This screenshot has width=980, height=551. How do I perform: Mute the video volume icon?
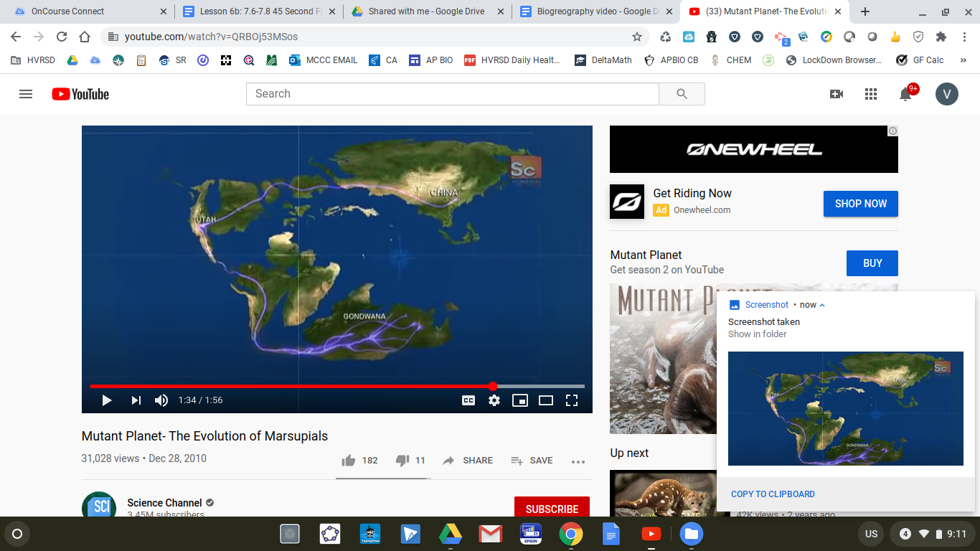pyautogui.click(x=161, y=400)
